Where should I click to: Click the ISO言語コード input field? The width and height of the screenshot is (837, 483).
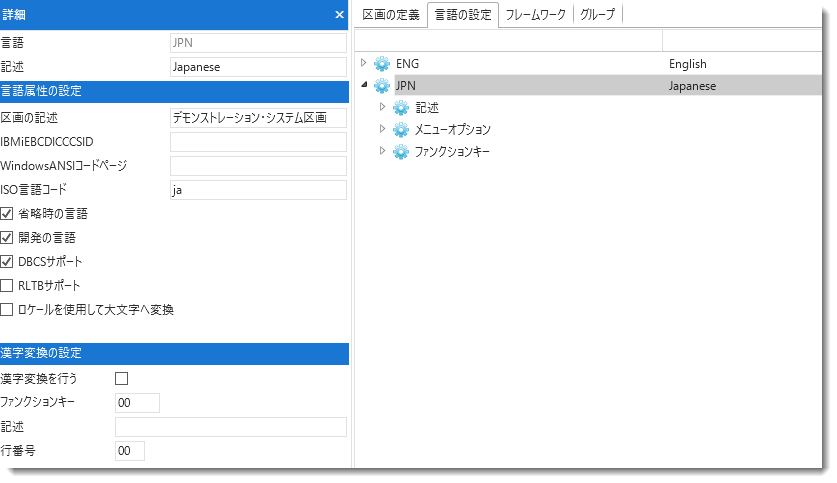258,190
